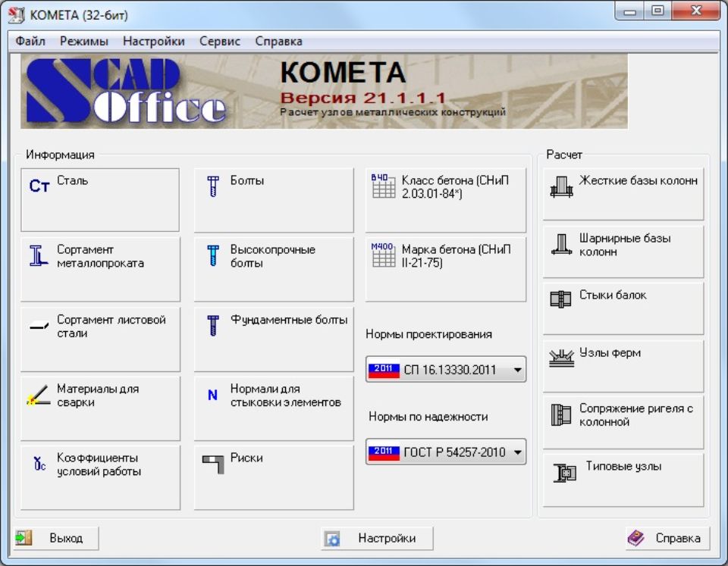Viewport: 728px width, 566px height.
Task: Open the Сервис menu
Action: 220,41
